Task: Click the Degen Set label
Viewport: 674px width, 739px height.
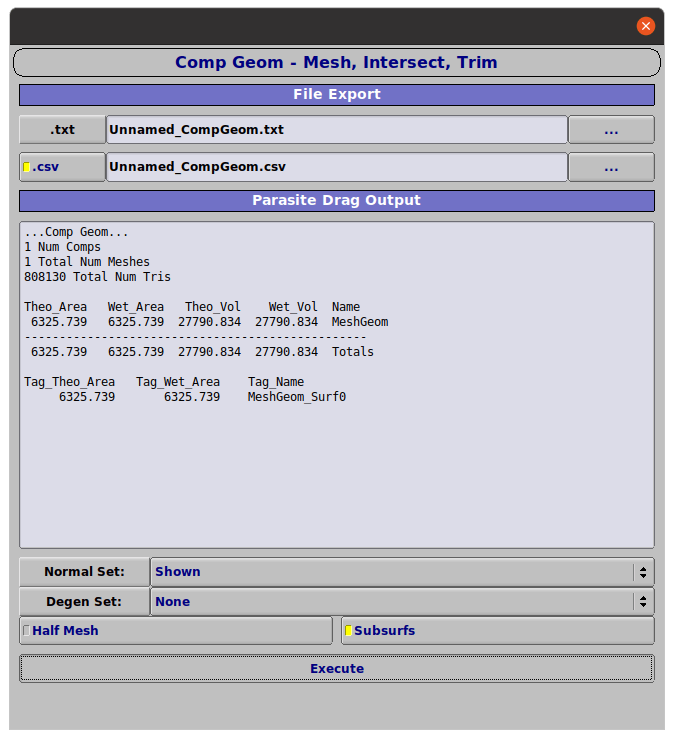Action: (85, 602)
